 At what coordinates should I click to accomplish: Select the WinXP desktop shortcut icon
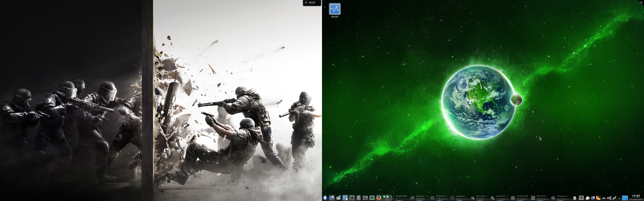[x=335, y=11]
